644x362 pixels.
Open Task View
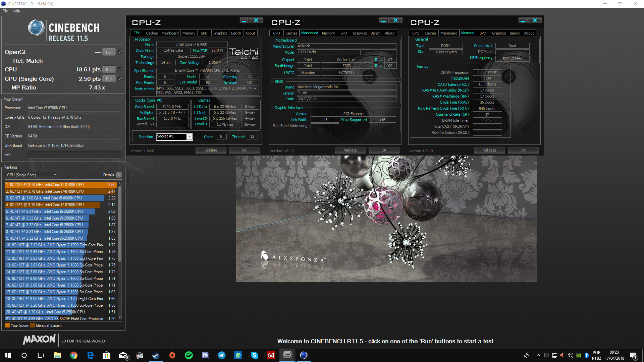tap(40, 355)
